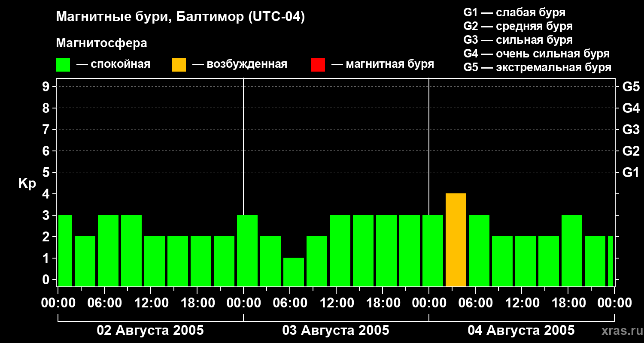
Task: Click 'G1 — слабая буря' description line
Action: (x=514, y=12)
